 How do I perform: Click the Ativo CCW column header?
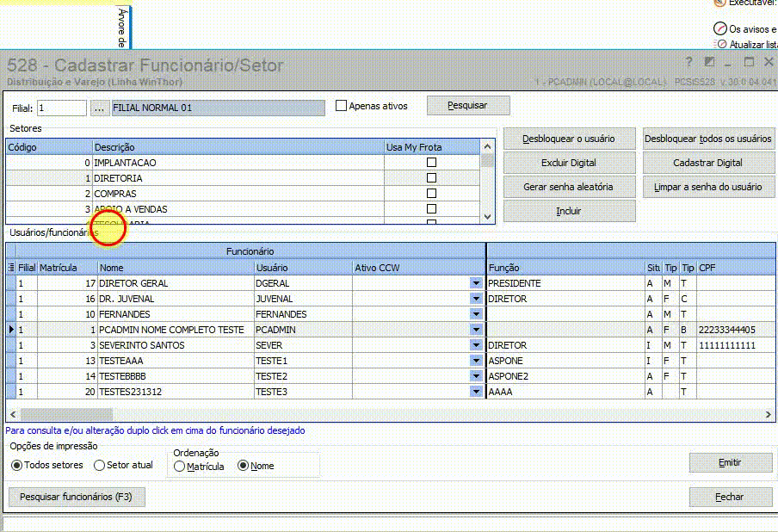point(419,268)
